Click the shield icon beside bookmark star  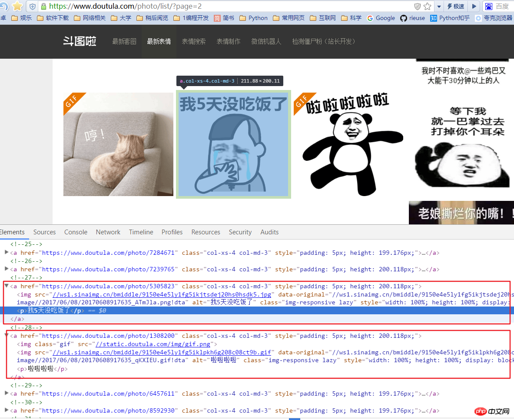click(417, 7)
